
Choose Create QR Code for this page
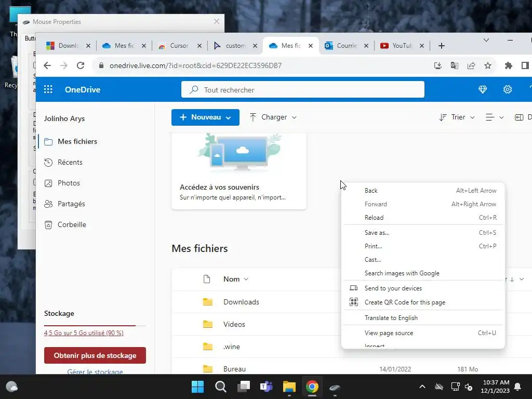(x=423, y=302)
